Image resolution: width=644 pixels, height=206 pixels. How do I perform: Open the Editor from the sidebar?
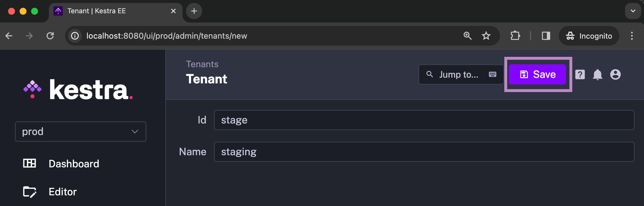[62, 192]
